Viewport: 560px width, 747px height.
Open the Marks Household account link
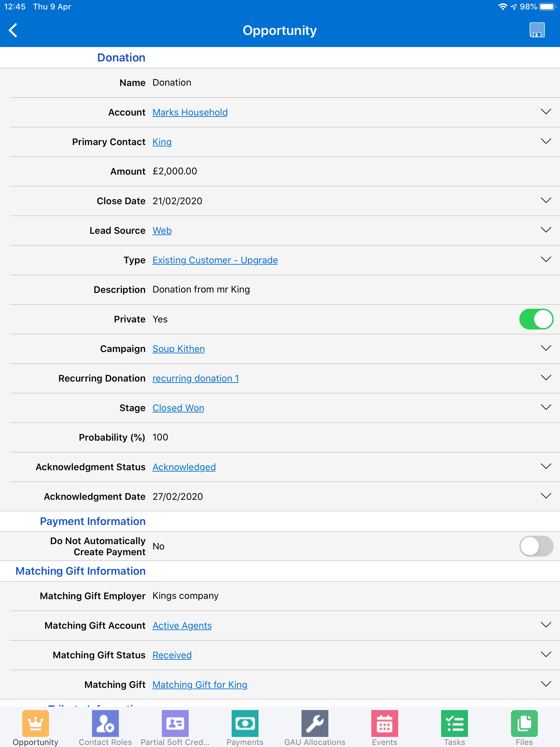pyautogui.click(x=190, y=113)
